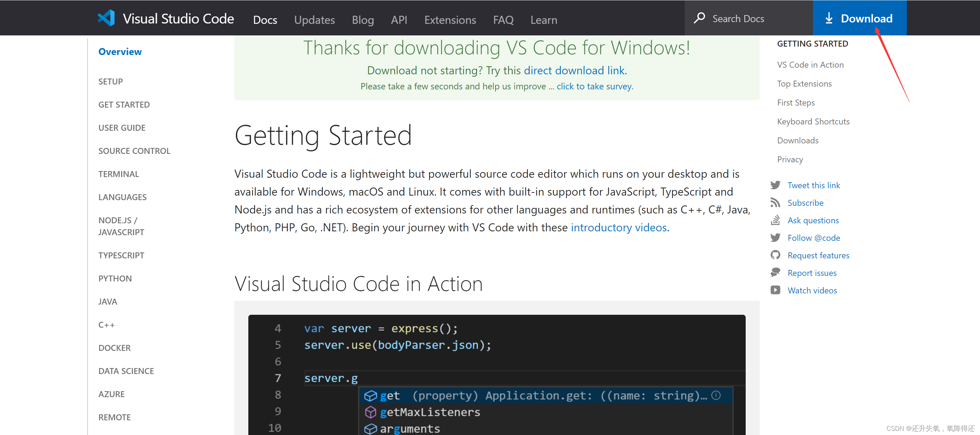Expand the TERMINAL section

(x=119, y=174)
